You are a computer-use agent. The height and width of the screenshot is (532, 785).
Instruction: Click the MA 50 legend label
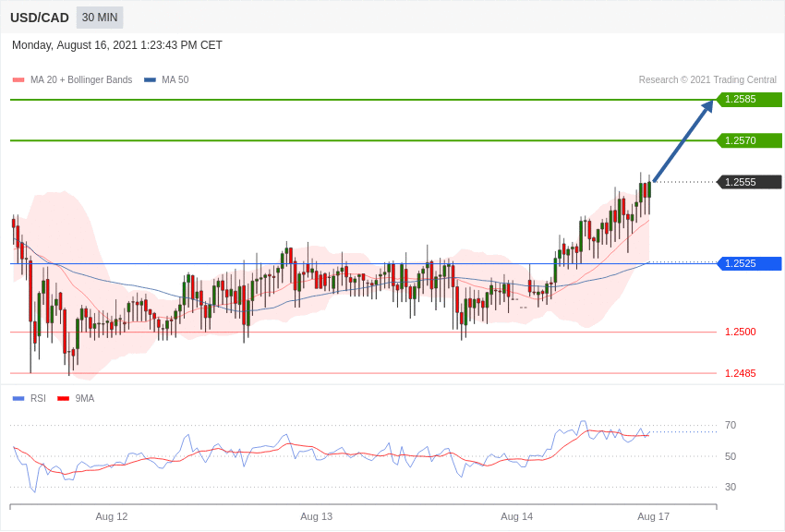coord(175,79)
